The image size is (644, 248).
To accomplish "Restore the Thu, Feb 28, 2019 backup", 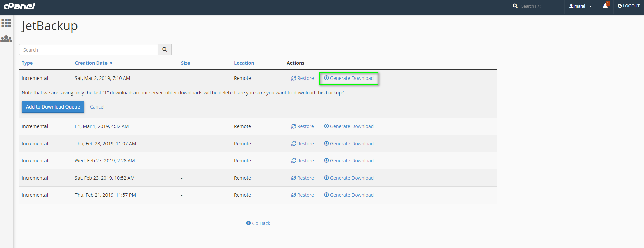I will click(x=303, y=144).
